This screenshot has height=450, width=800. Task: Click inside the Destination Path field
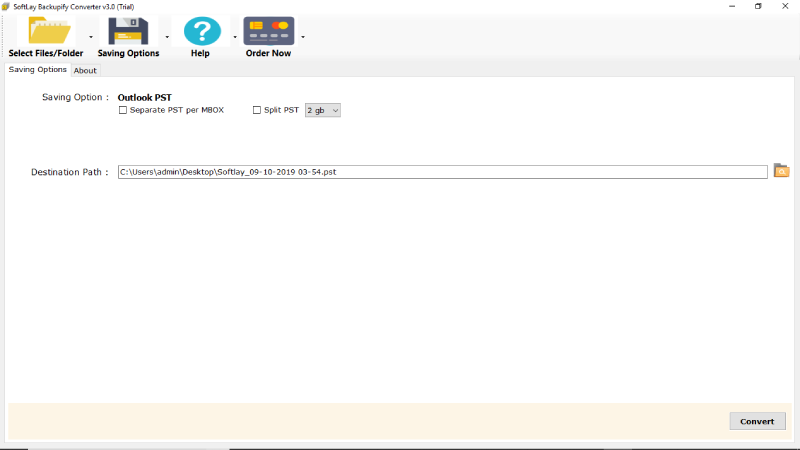[442, 172]
